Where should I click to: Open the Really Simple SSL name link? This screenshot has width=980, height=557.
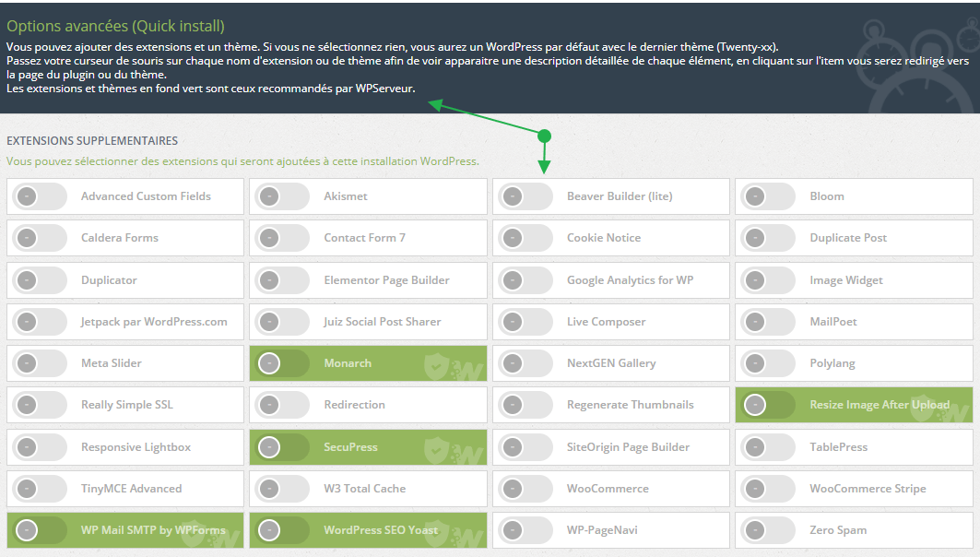[127, 405]
